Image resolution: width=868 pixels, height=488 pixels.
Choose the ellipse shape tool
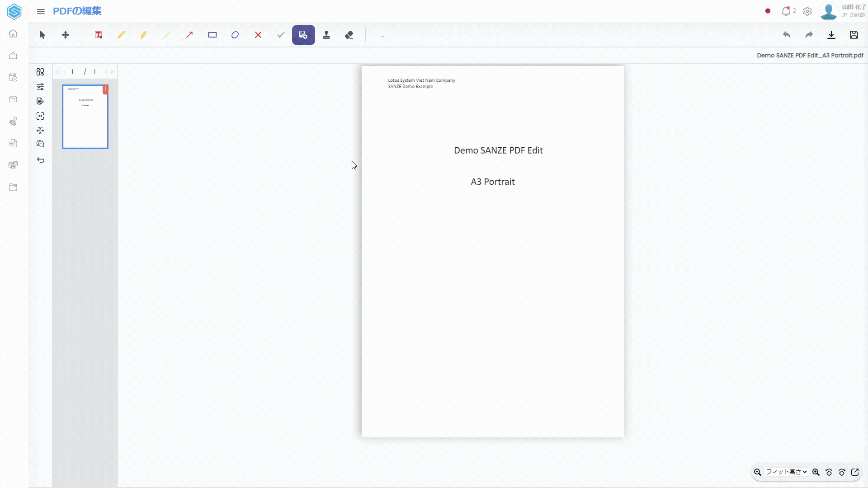(x=235, y=35)
